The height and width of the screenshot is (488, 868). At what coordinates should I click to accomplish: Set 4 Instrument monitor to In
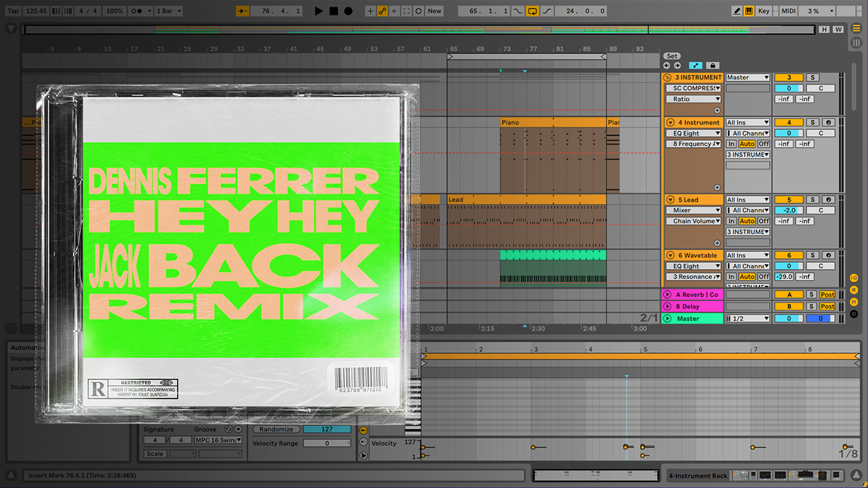tap(731, 144)
